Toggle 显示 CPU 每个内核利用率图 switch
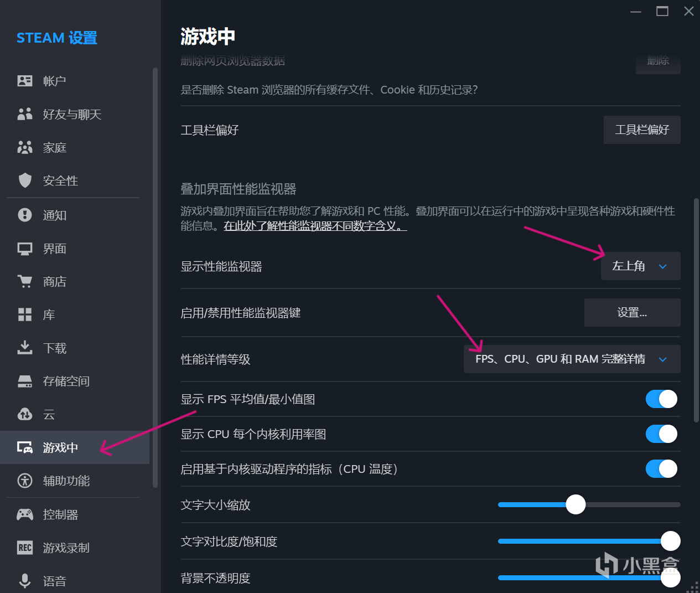 tap(661, 434)
